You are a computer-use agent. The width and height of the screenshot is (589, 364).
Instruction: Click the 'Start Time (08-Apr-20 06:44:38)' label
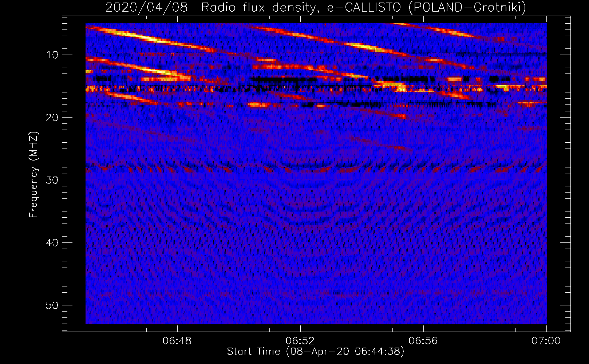tap(316, 351)
